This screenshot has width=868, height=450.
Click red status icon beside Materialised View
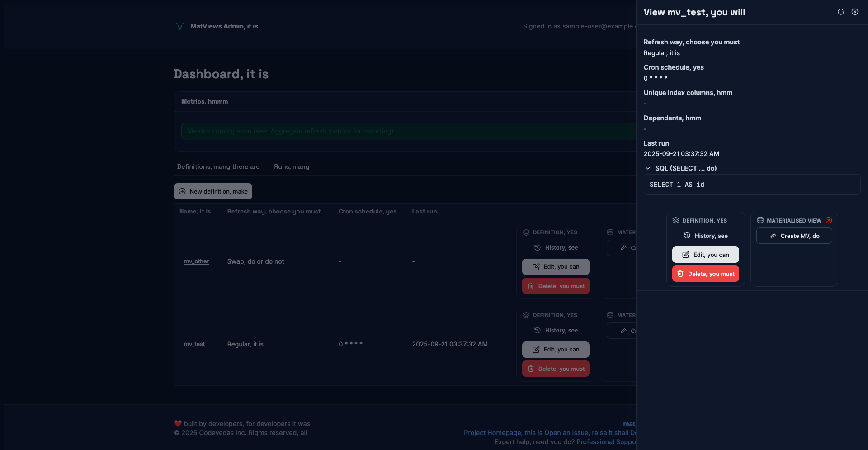click(829, 220)
